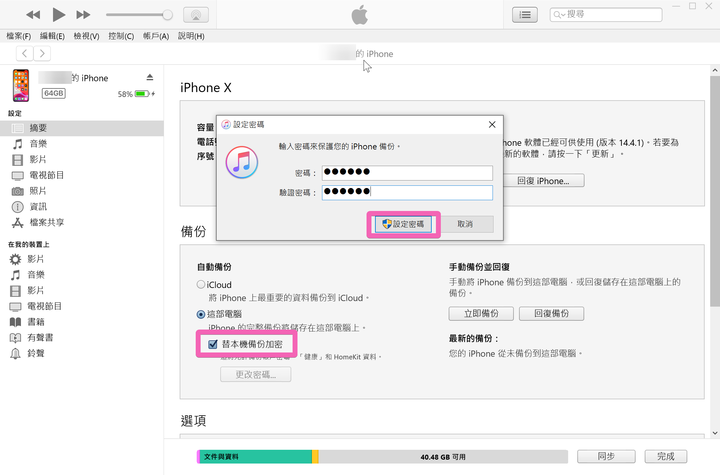Click the rewind previous track button
720x475 pixels.
[33, 15]
